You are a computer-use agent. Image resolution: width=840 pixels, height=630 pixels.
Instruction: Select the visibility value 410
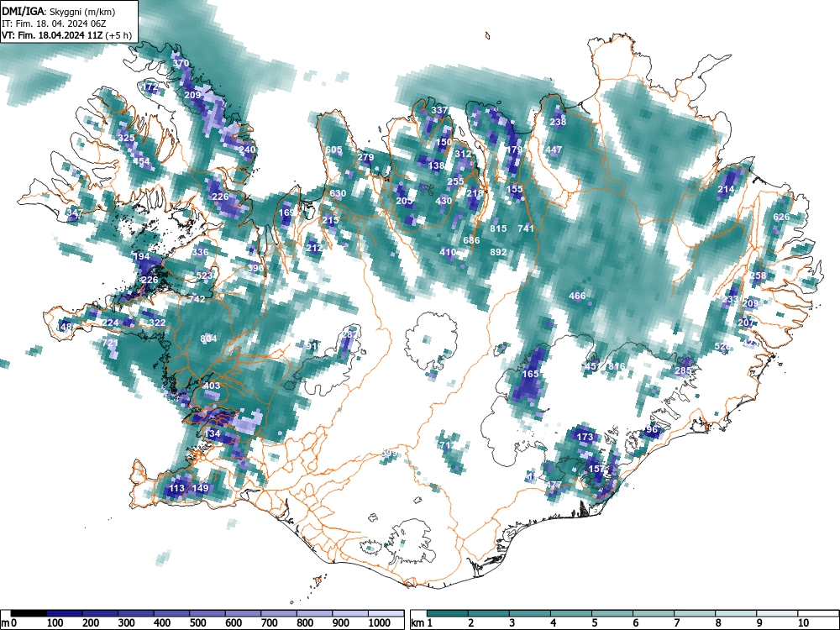pos(448,252)
